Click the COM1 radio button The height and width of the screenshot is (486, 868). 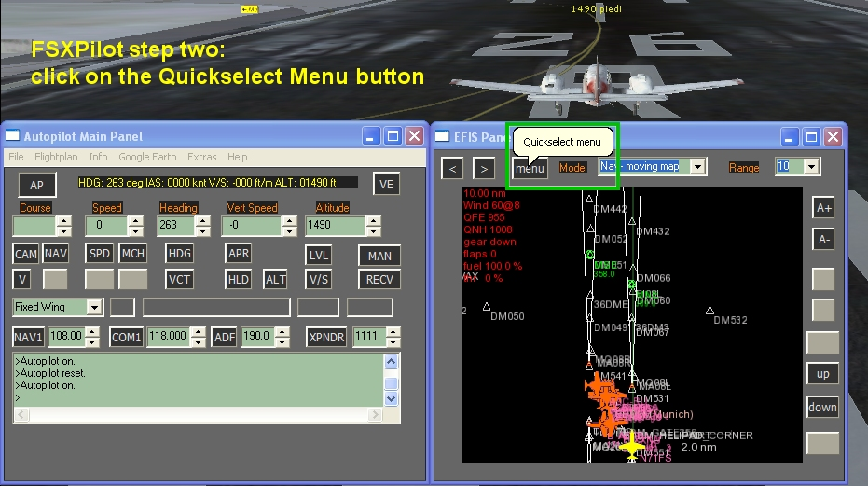pos(126,337)
